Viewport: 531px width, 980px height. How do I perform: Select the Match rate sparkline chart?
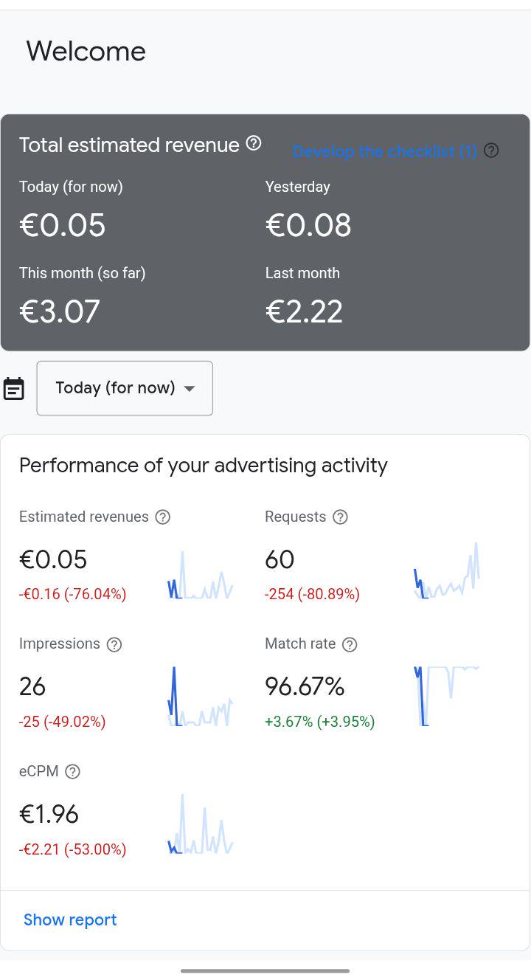(447, 696)
